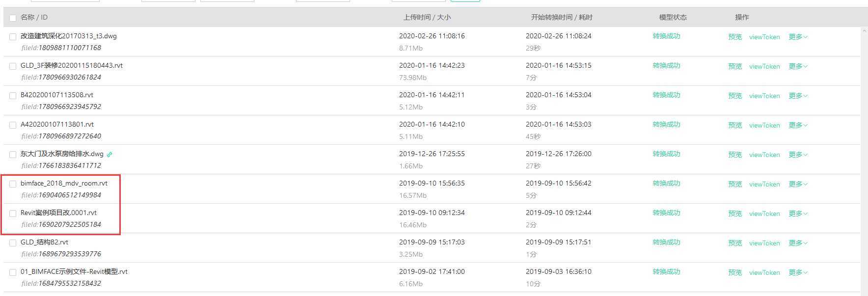Screen dimensions: 868x296
Task: Click 预览 for A420200107113801.rvt
Action: pos(735,125)
